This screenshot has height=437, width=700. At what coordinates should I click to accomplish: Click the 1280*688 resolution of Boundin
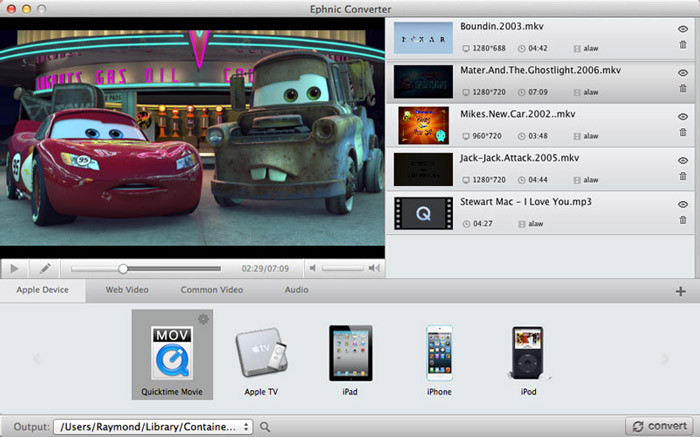(489, 48)
